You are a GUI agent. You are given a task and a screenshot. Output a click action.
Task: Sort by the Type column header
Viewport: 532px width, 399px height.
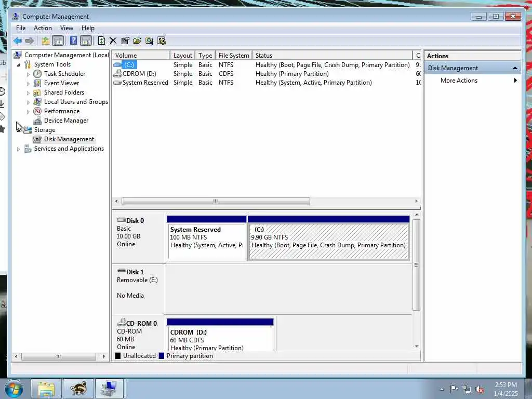(x=205, y=55)
